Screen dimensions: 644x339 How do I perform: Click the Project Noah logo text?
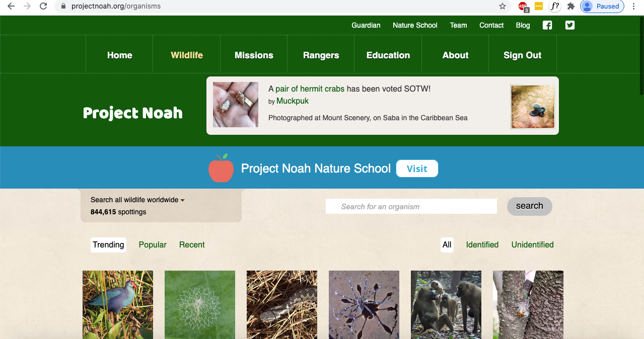pyautogui.click(x=133, y=113)
